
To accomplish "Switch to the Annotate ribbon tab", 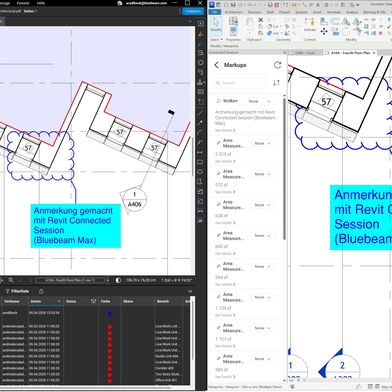I will pyautogui.click(x=334, y=12).
